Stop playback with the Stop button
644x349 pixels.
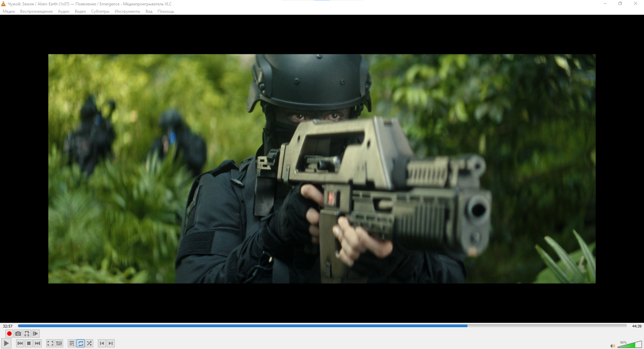(29, 343)
